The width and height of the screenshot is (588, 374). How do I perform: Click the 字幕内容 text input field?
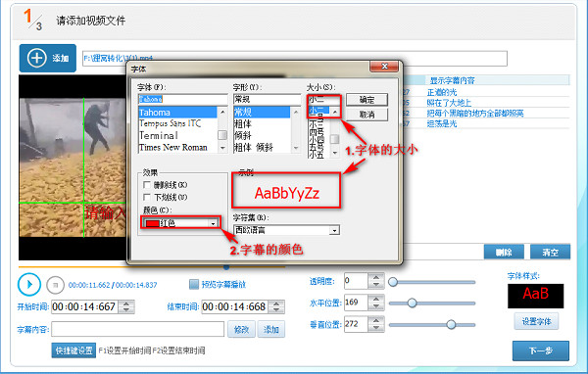click(x=137, y=329)
